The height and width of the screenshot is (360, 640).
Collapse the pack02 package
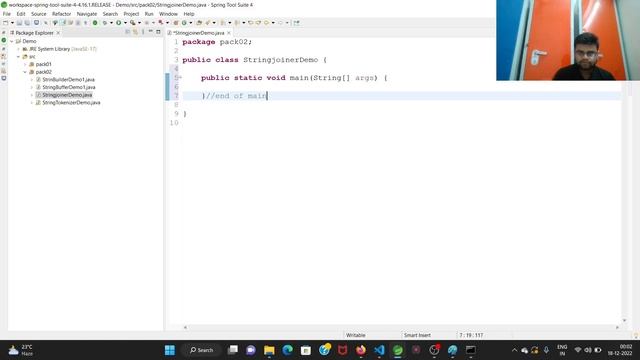point(25,72)
